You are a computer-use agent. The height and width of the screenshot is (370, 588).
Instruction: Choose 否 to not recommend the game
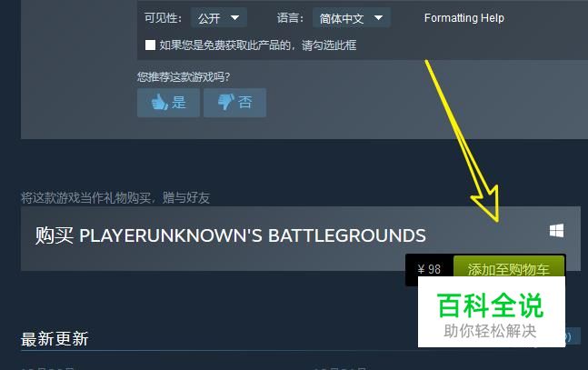click(234, 103)
